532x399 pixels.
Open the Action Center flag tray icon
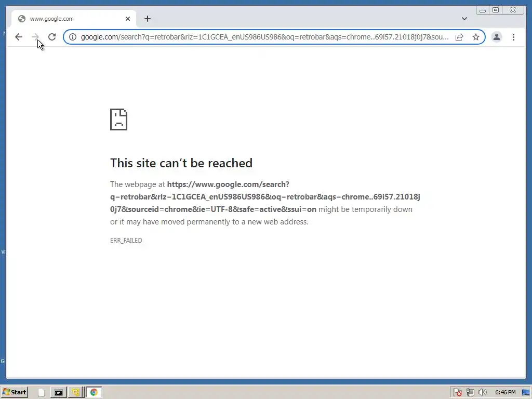point(457,393)
